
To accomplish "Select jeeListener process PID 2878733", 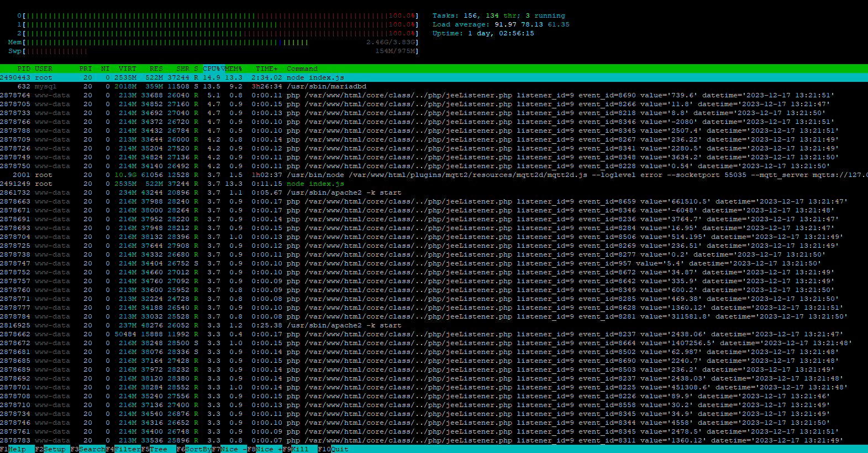I will point(434,113).
